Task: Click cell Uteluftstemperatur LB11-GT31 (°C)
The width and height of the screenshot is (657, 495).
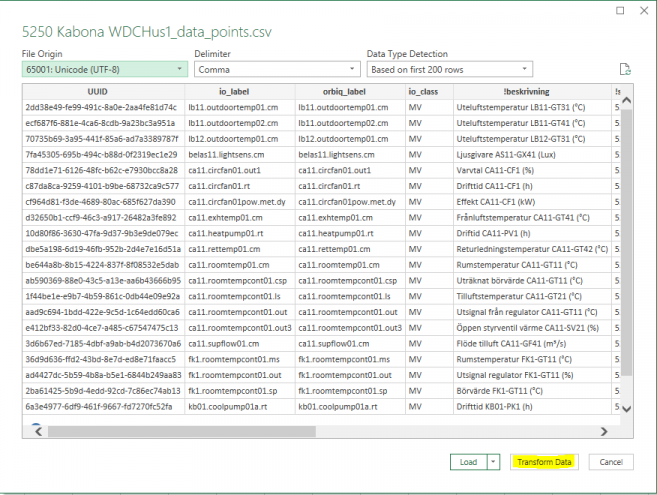Action: tap(532, 107)
